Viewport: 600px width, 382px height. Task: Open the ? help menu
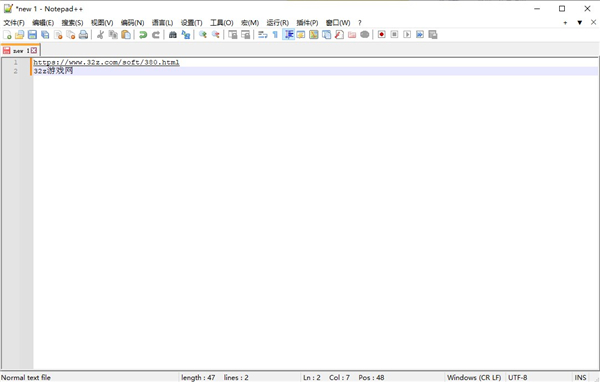point(360,23)
